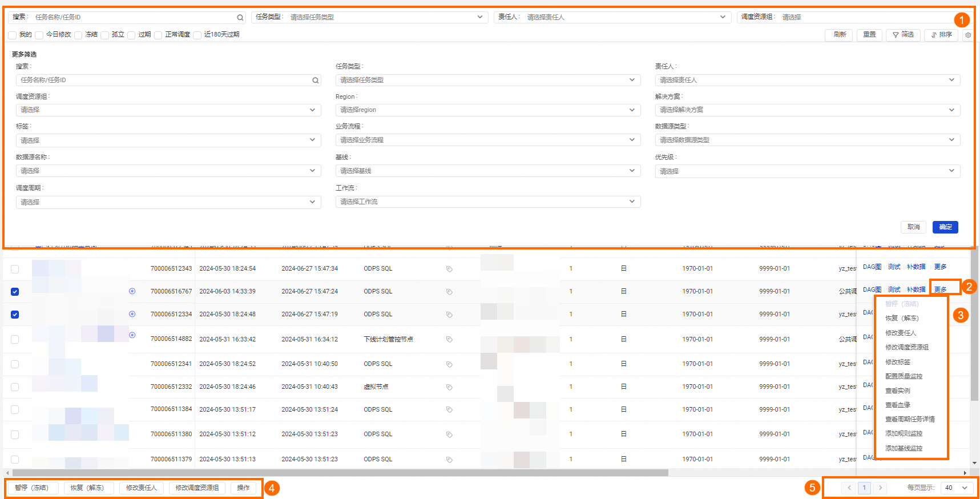Go to previous page arrow in pagination
Screen dimensions: 980x499
point(849,488)
